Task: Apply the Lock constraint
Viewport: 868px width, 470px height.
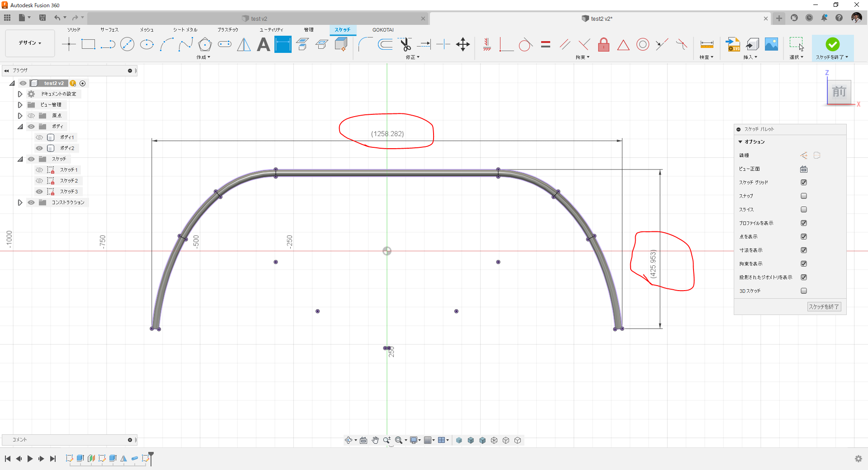Action: 604,44
